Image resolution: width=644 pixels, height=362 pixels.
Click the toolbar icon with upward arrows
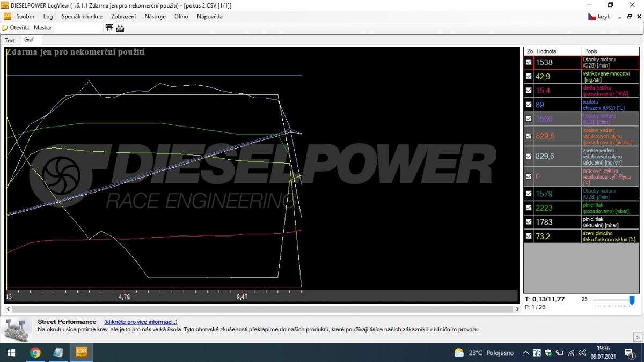pos(109,28)
